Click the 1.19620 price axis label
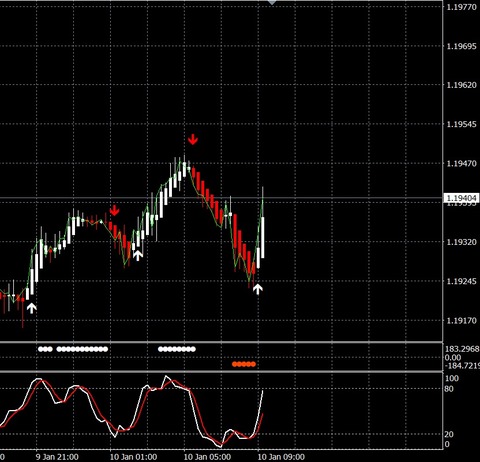The image size is (480, 462). (462, 85)
